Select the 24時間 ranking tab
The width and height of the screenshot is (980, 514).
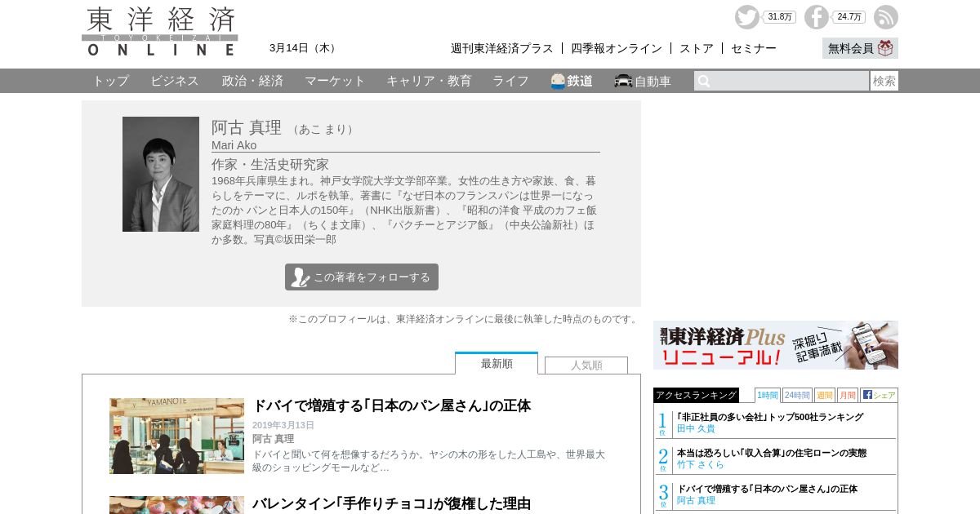coord(797,395)
